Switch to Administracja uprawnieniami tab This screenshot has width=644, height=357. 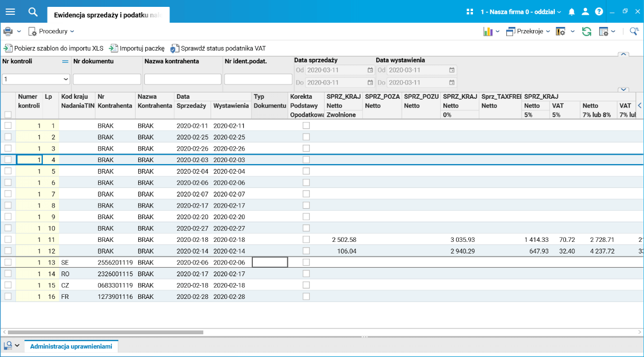71,346
